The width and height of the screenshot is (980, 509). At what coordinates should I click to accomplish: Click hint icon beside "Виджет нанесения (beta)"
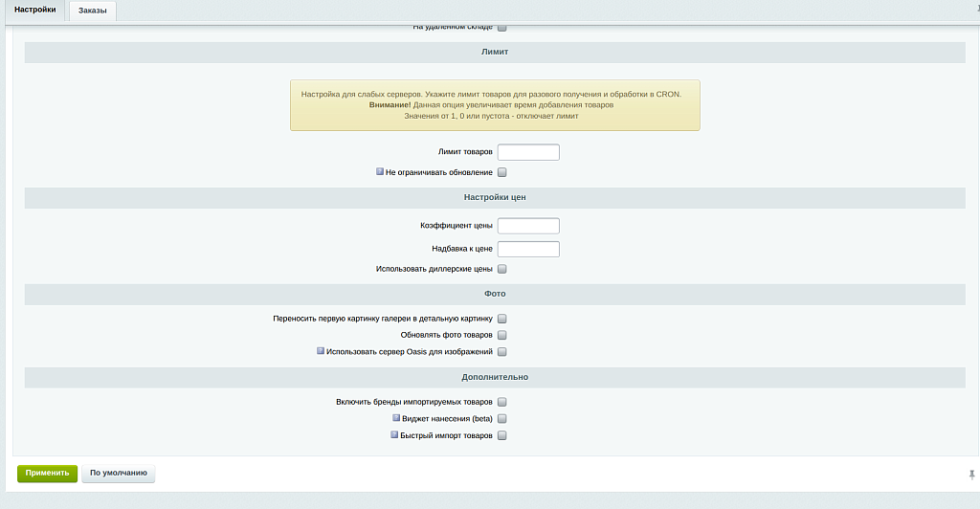395,418
